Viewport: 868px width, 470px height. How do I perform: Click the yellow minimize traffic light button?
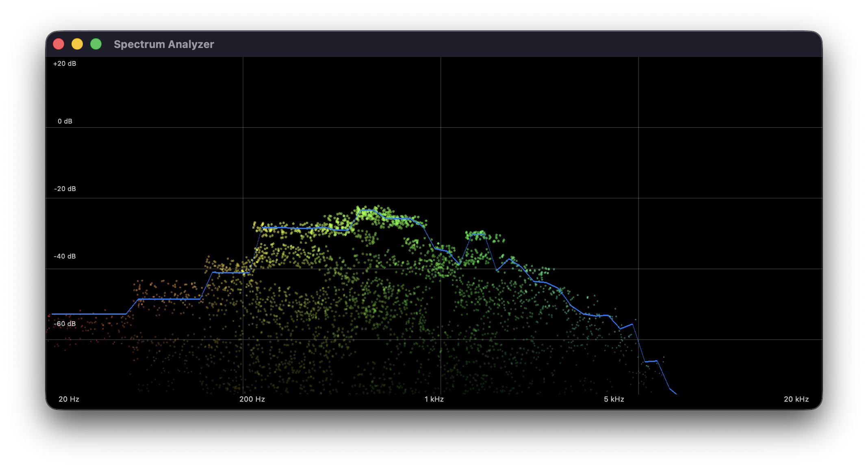77,44
